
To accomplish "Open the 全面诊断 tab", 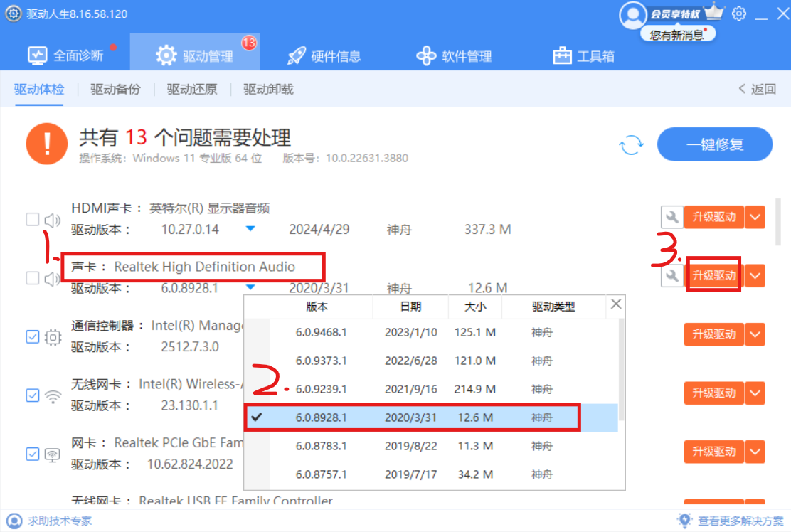I will click(x=65, y=55).
